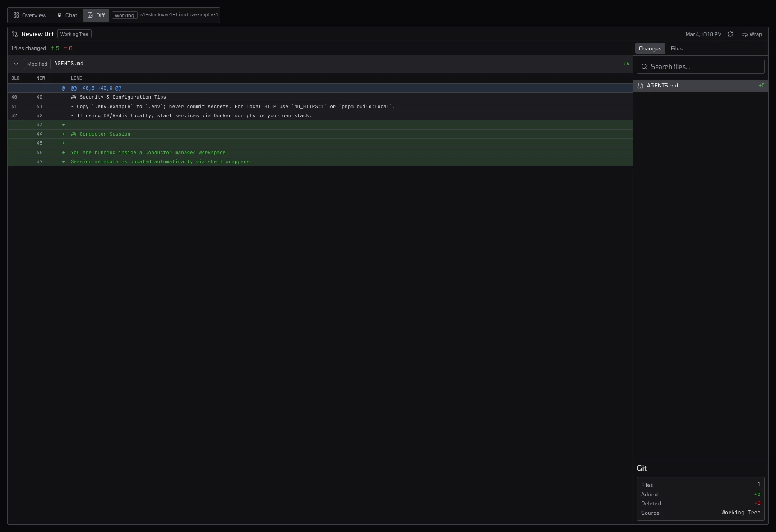
Task: Toggle Wrap for diff lines
Action: [x=752, y=34]
